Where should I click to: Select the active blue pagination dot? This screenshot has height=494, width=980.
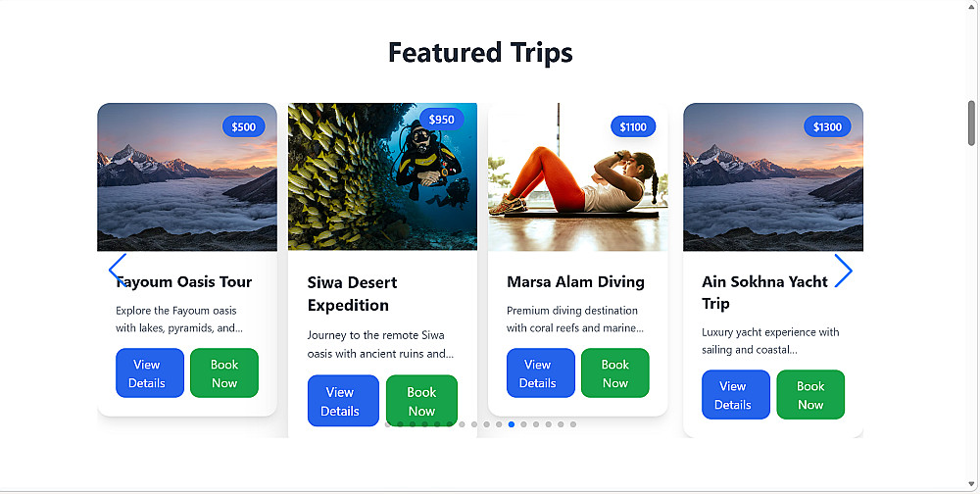[512, 424]
